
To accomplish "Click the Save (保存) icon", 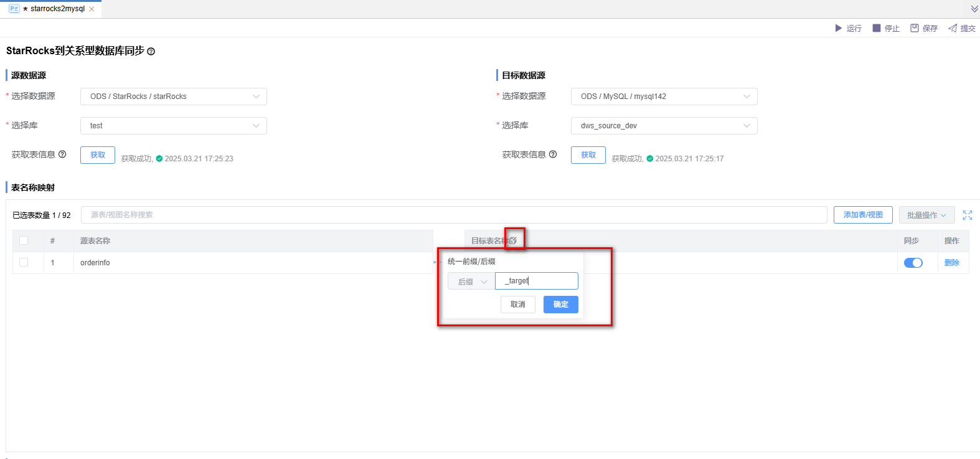I will coord(915,28).
